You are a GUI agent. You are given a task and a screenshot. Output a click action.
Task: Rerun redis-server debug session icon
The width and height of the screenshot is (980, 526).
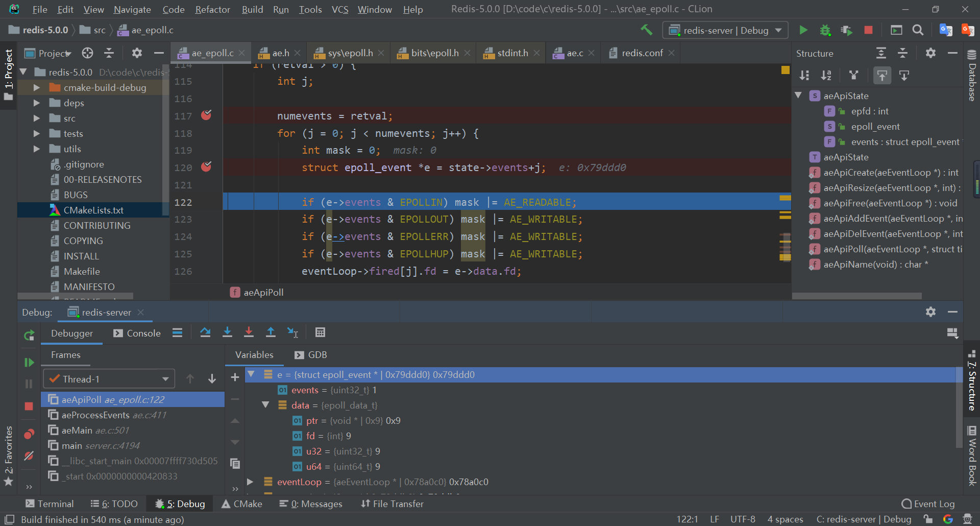29,336
